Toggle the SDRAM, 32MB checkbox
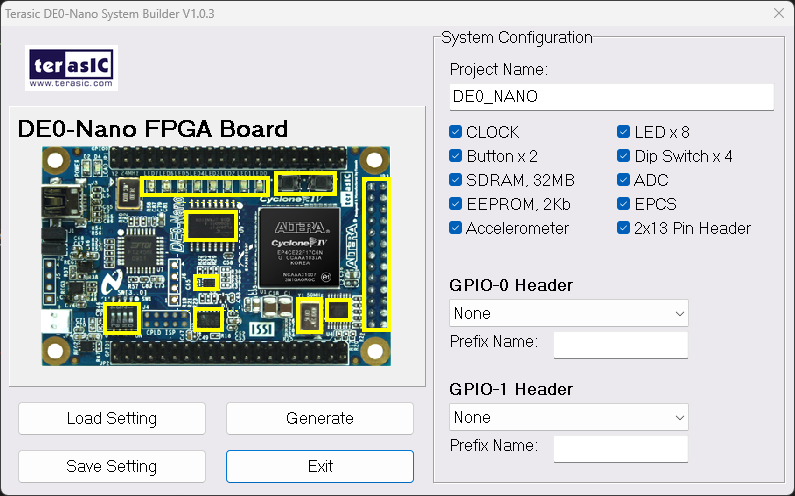Image resolution: width=795 pixels, height=496 pixels. point(456,180)
